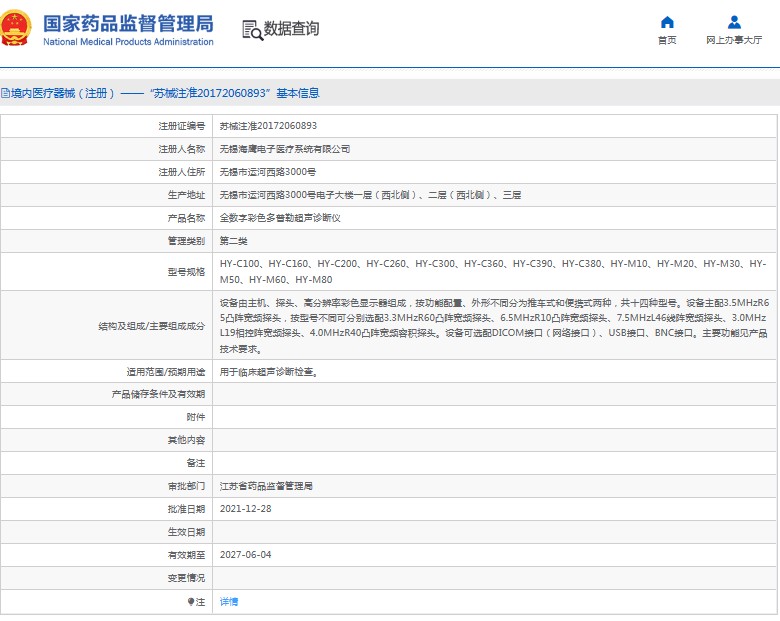Click the document icon before 境内医疗器械
The height and width of the screenshot is (621, 780).
4,93
